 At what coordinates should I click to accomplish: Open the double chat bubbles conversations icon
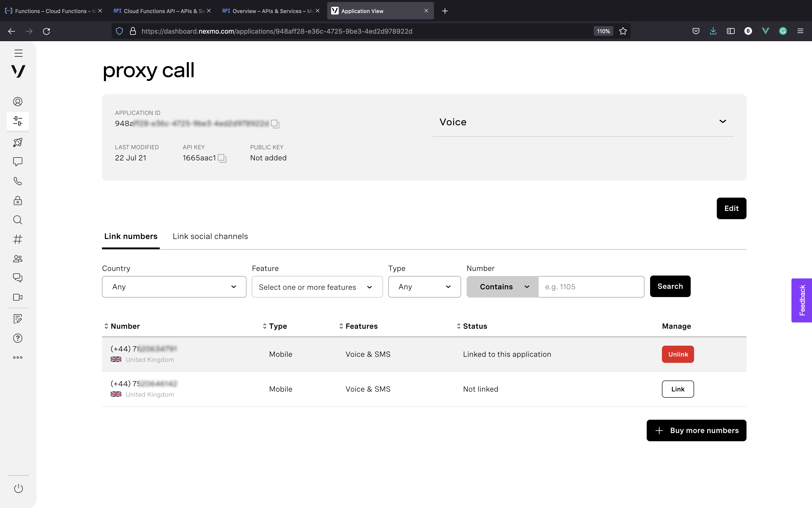pyautogui.click(x=18, y=278)
